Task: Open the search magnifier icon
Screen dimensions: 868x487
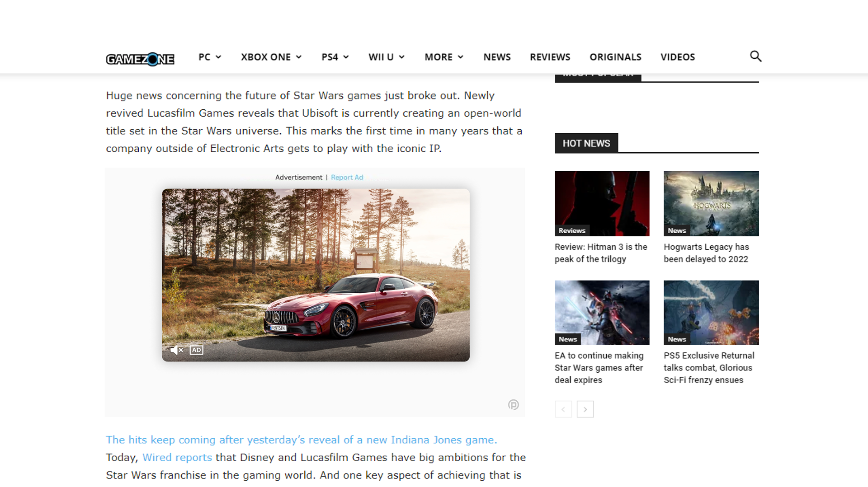Action: 755,56
